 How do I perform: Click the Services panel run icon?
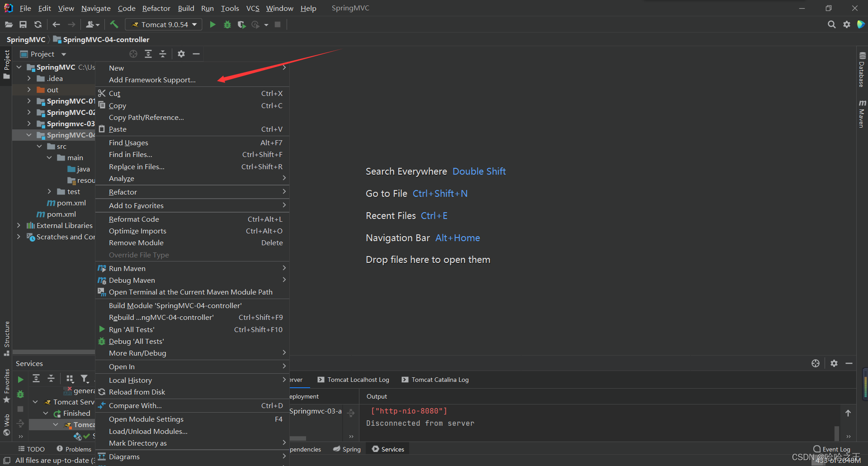pyautogui.click(x=20, y=380)
